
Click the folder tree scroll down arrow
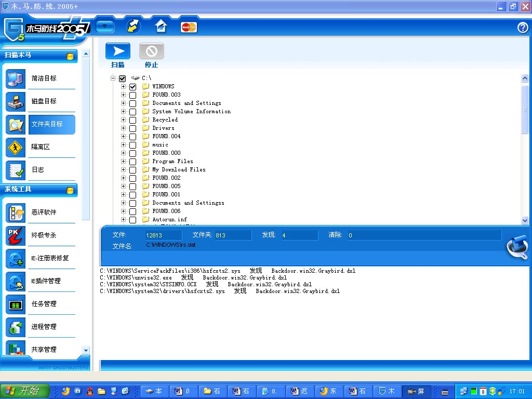tap(525, 220)
